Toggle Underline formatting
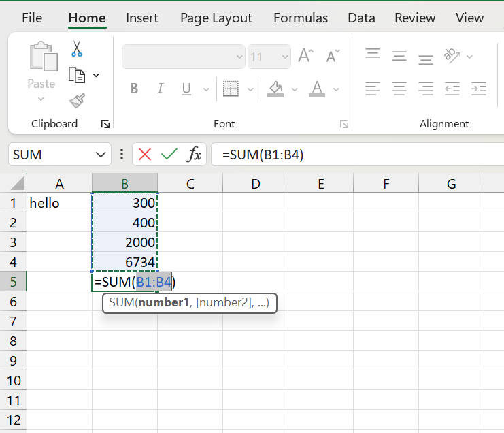504x433 pixels. (x=186, y=89)
